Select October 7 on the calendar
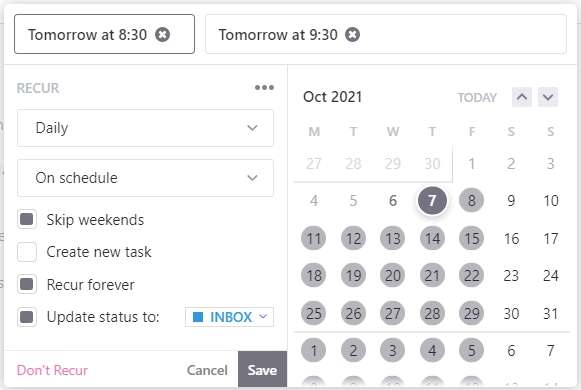 point(432,201)
